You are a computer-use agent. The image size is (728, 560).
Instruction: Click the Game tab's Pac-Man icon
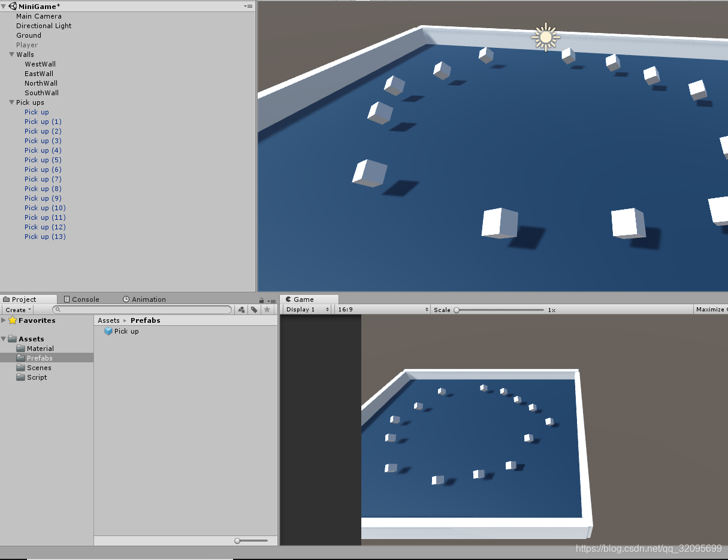[x=288, y=299]
